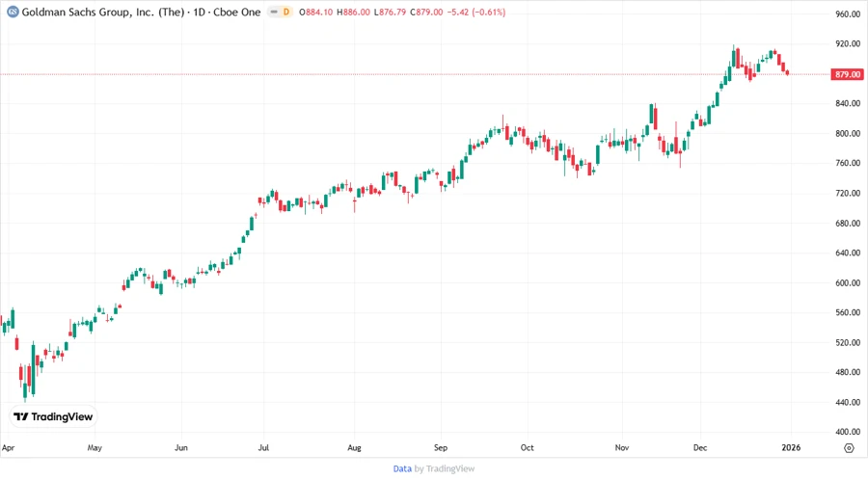The width and height of the screenshot is (868, 480).
Task: Click the 560.00 price axis label
Action: click(848, 312)
